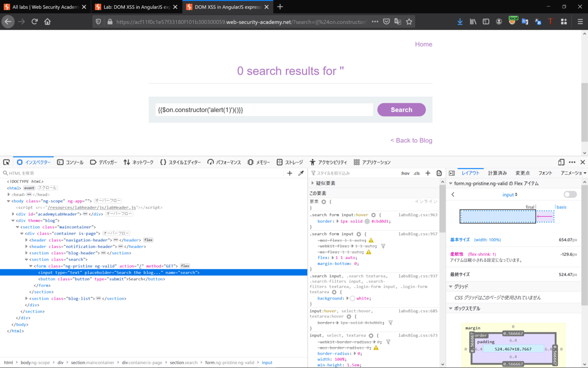Switch to コンソール tab
Screen dimensions: 588x368
click(x=70, y=162)
